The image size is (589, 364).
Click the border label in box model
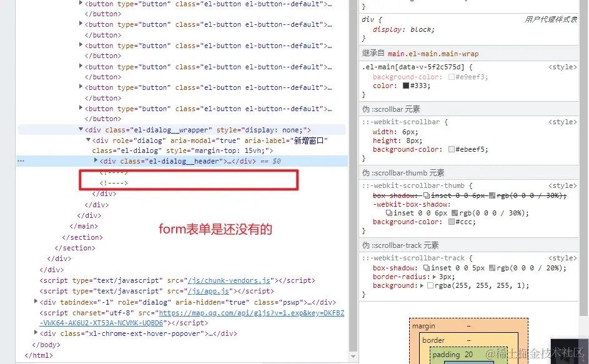tap(433, 340)
